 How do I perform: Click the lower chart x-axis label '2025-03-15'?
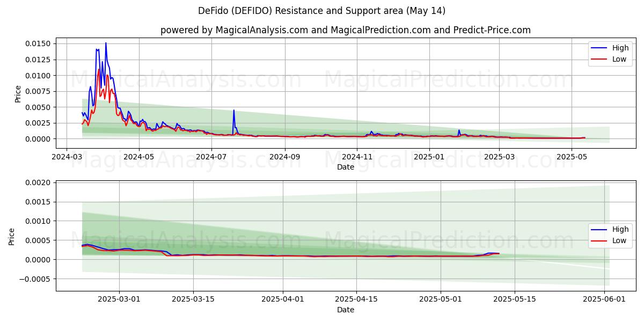(x=193, y=299)
